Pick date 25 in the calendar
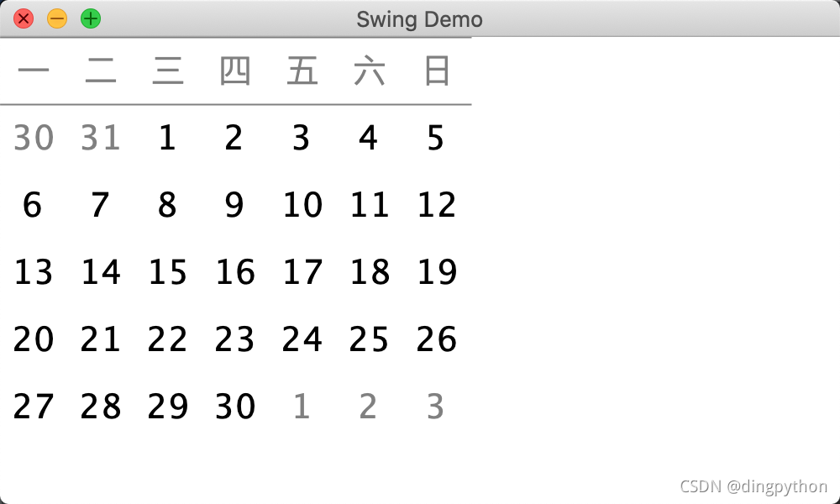The width and height of the screenshot is (840, 504). pos(370,339)
